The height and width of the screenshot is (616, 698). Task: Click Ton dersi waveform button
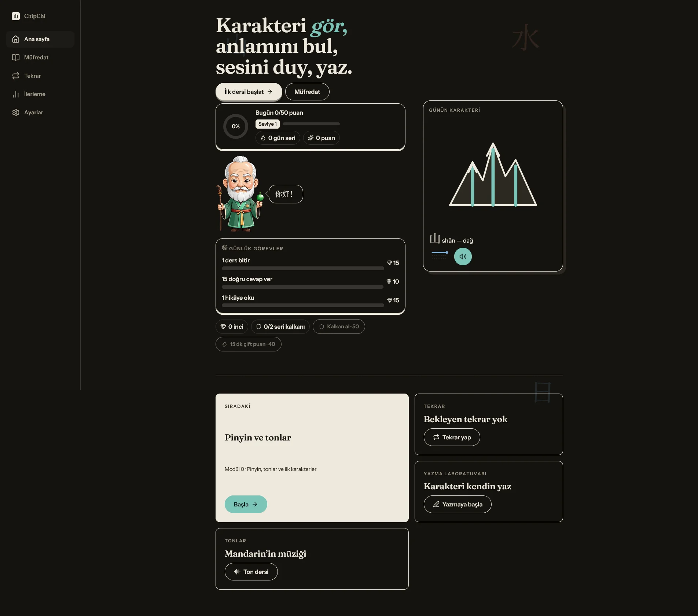click(251, 572)
